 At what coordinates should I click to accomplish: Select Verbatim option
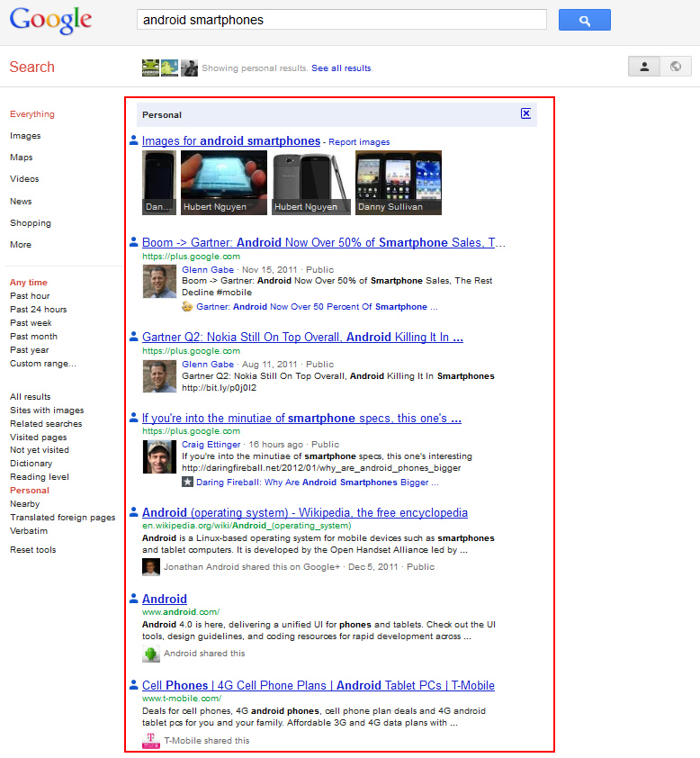[29, 531]
